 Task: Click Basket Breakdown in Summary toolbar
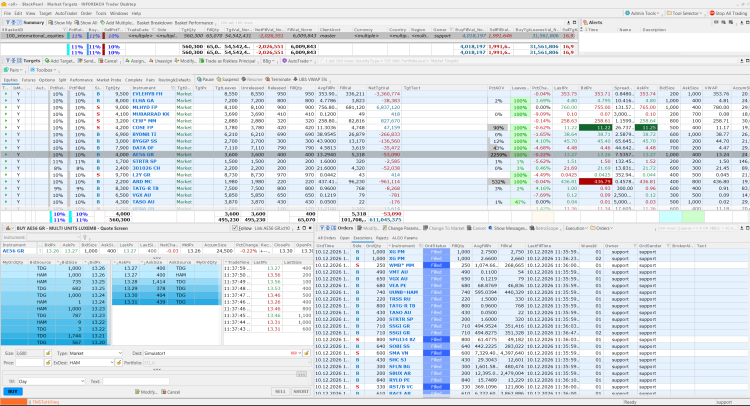coord(154,22)
